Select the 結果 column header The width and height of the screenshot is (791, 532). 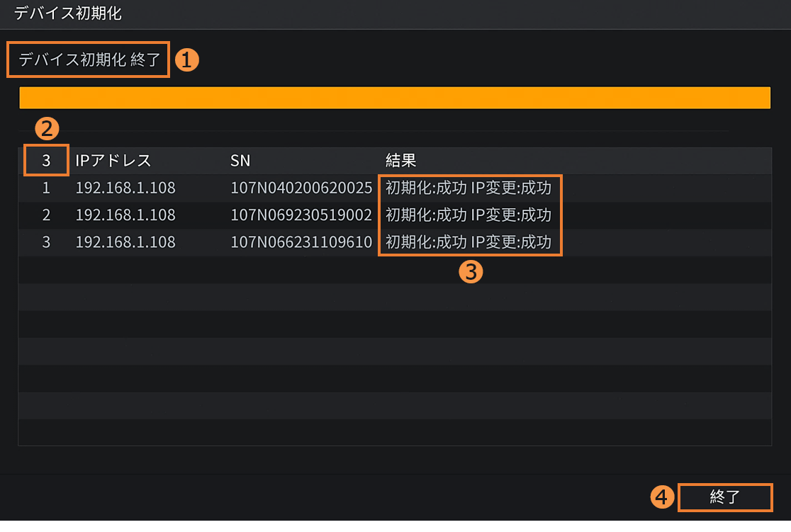[x=400, y=161]
